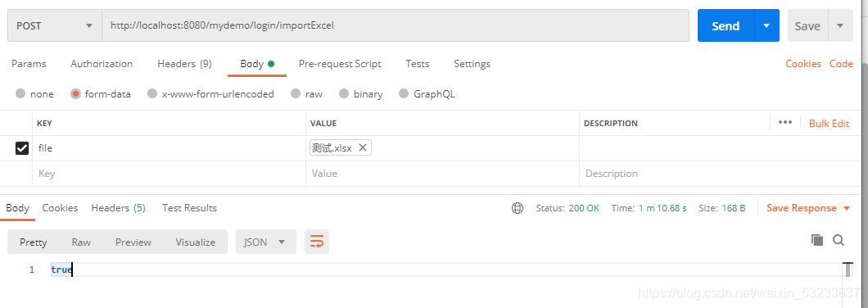Click the network globe icon

[x=518, y=208]
